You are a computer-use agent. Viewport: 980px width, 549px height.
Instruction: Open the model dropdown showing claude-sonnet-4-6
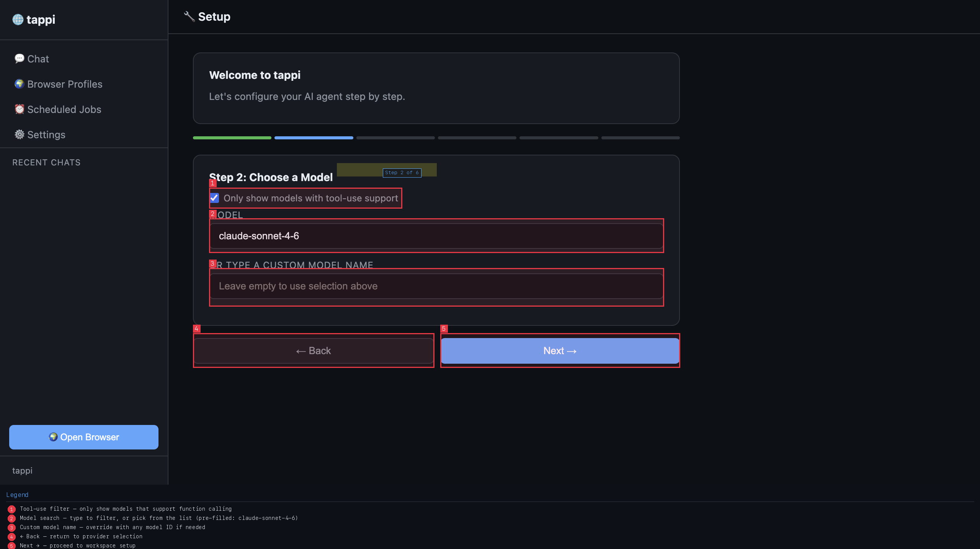436,236
